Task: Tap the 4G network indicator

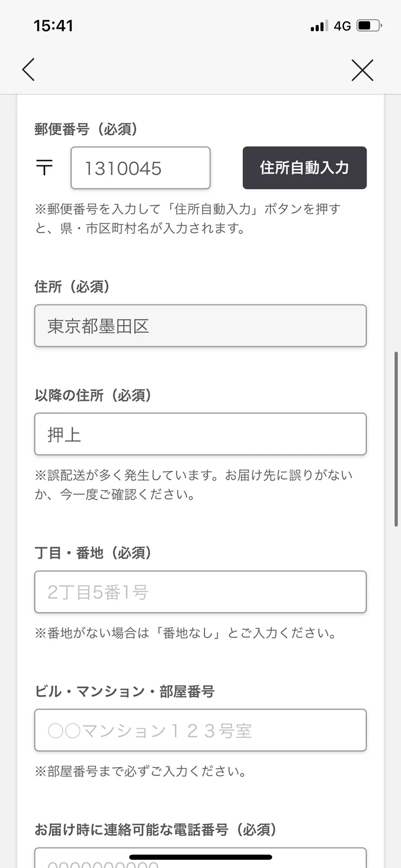Action: click(x=342, y=26)
